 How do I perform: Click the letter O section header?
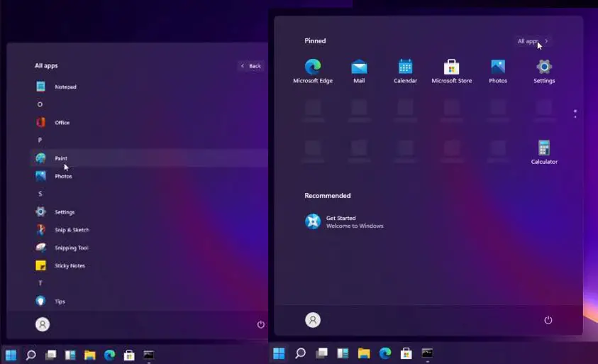[40, 104]
